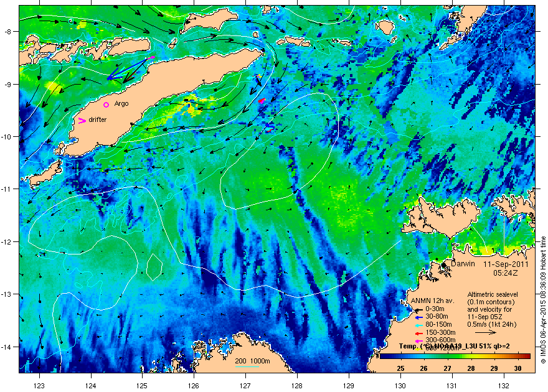
Task: Click the 124 longitude axis label
Action: click(91, 386)
